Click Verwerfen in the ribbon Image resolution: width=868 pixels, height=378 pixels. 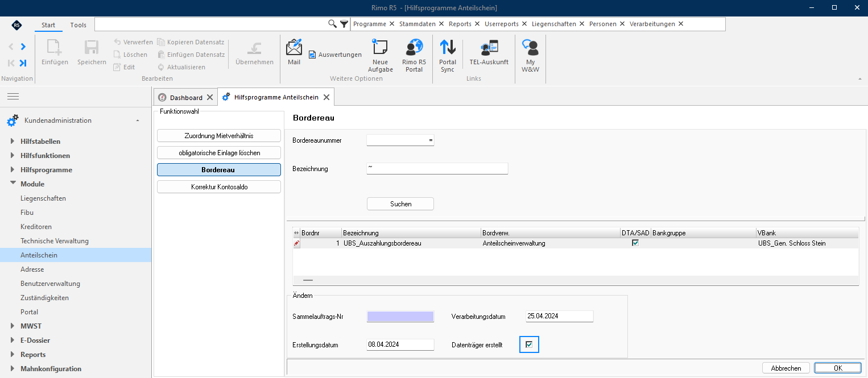click(133, 42)
